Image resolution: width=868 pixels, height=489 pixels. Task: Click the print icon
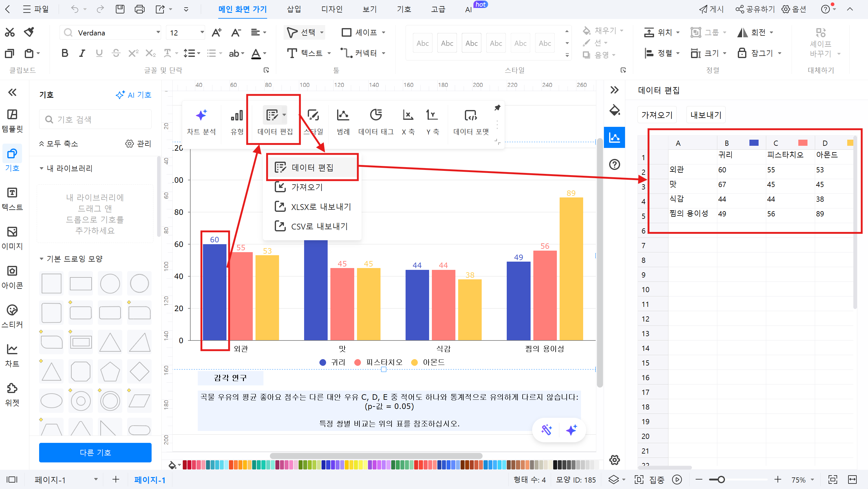(x=139, y=9)
